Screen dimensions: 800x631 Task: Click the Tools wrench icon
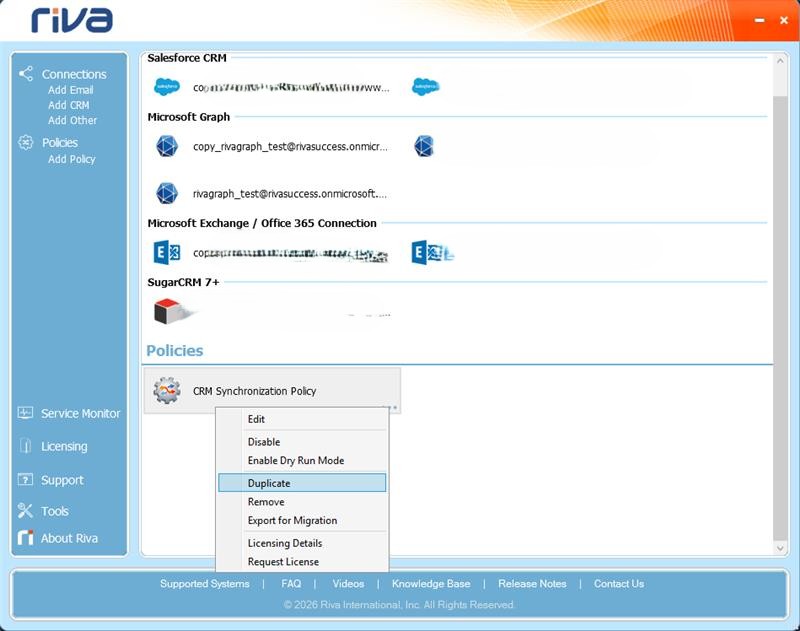pyautogui.click(x=25, y=511)
